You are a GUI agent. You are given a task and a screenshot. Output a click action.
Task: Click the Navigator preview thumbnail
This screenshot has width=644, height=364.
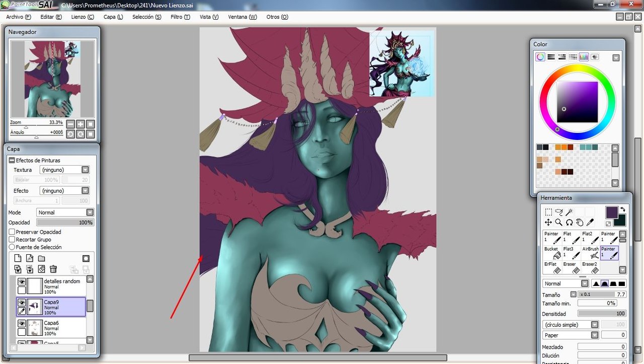coord(53,79)
